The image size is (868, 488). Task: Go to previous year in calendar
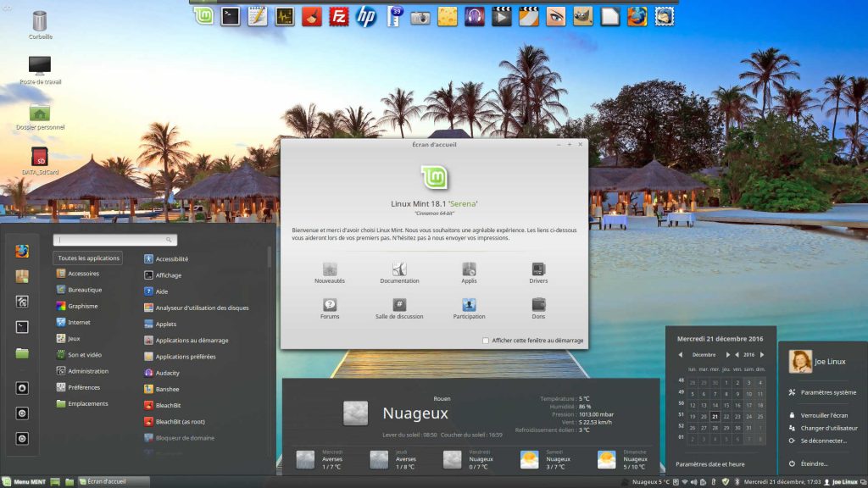pyautogui.click(x=738, y=355)
